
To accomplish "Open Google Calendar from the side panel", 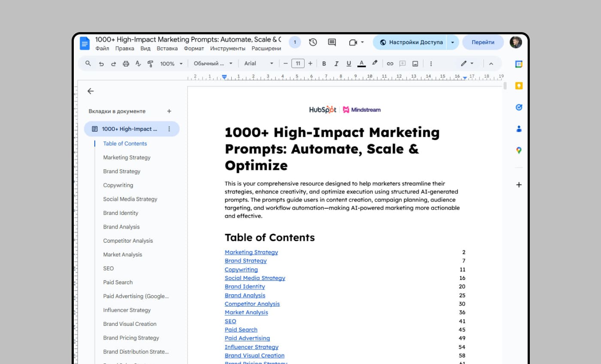I will coord(519,63).
